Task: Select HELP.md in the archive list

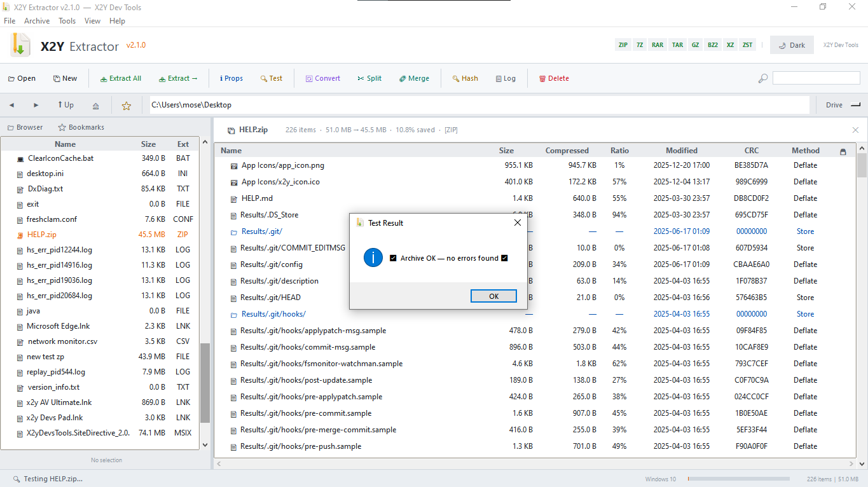Action: [x=535, y=198]
